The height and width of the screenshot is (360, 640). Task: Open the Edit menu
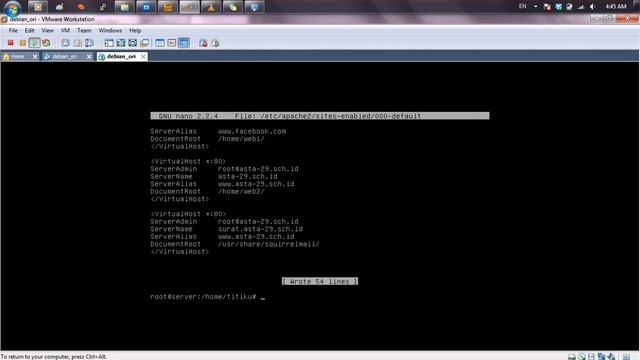click(x=29, y=31)
